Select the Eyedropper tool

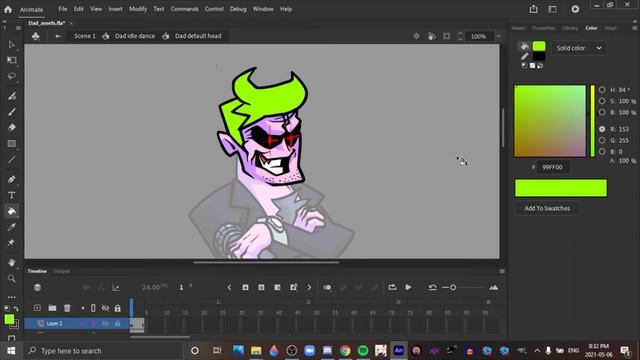(x=12, y=227)
